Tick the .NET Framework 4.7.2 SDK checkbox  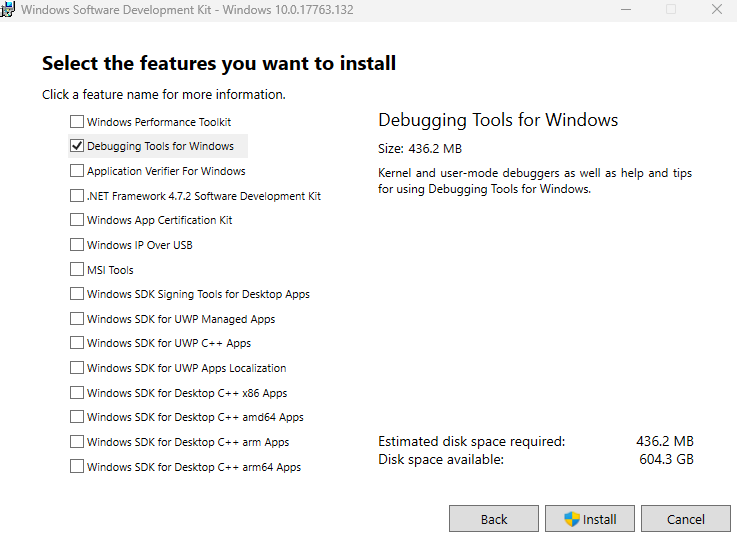[77, 195]
